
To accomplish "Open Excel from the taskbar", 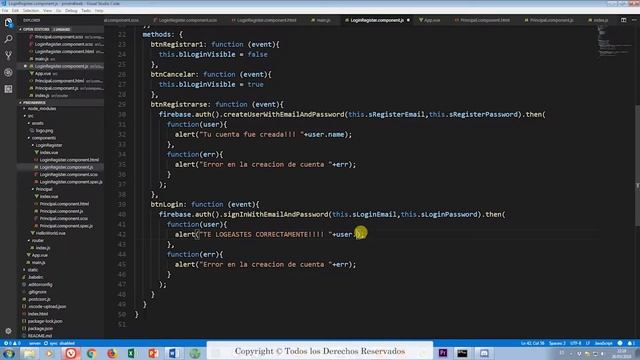I will (132, 353).
